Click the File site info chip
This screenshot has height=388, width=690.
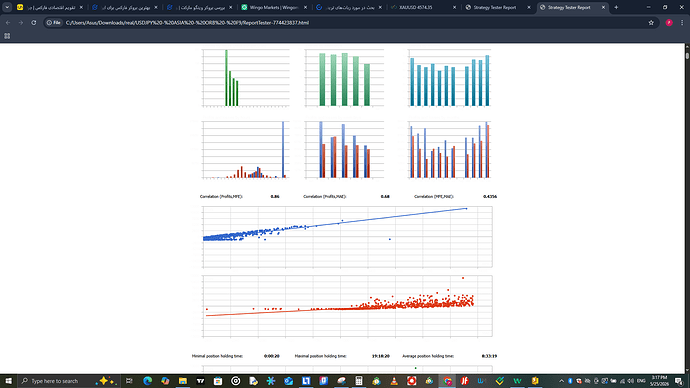54,22
